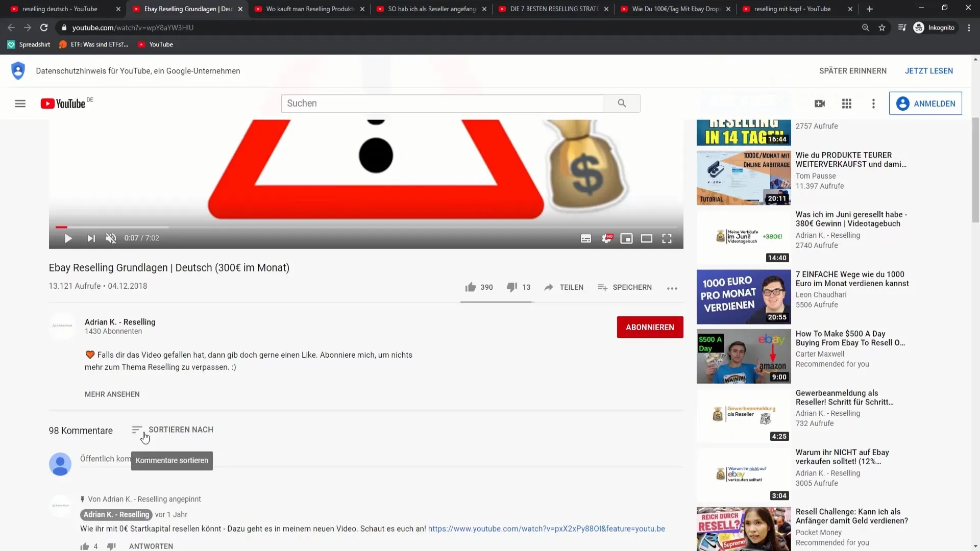
Task: Open Spreadshirt bookmark
Action: pos(29,44)
